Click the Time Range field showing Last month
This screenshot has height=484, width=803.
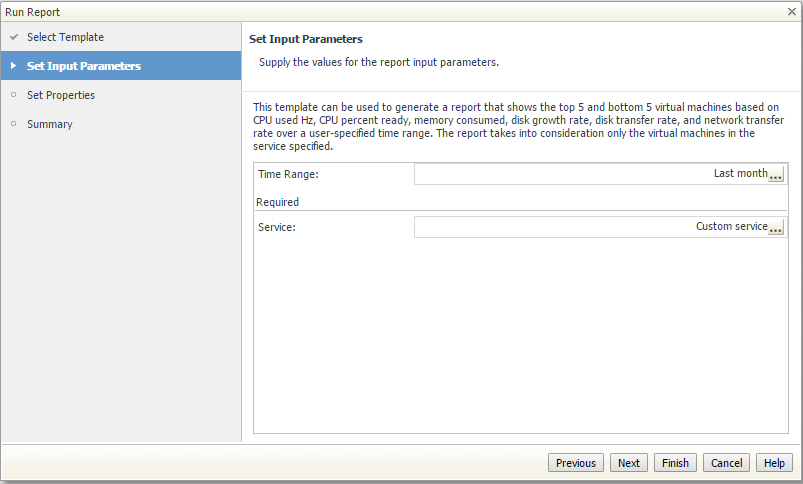point(599,174)
